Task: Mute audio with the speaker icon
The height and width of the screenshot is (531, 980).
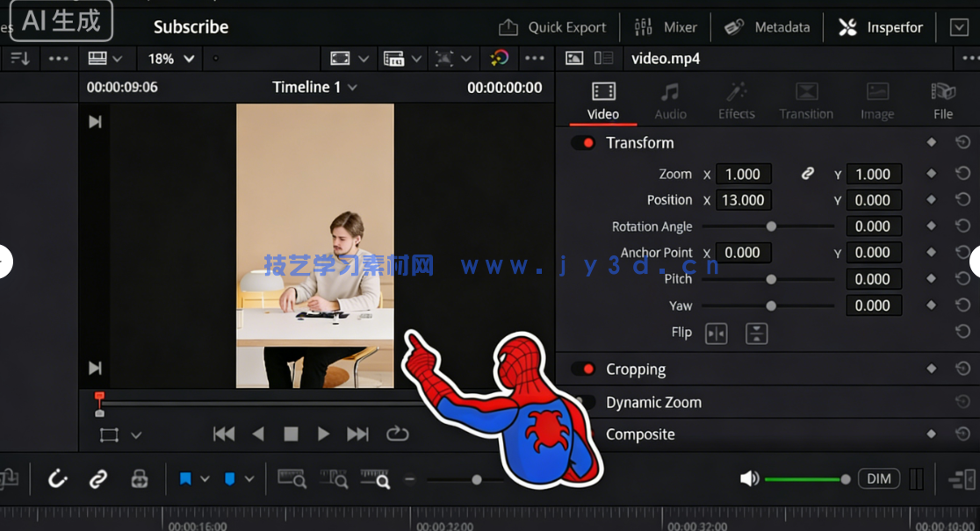Action: pyautogui.click(x=749, y=478)
